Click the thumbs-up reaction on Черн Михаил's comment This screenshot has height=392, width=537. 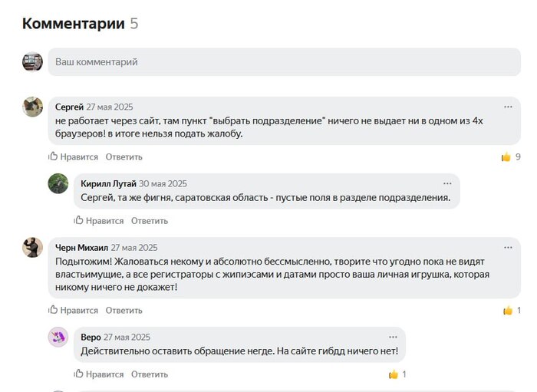pos(507,311)
